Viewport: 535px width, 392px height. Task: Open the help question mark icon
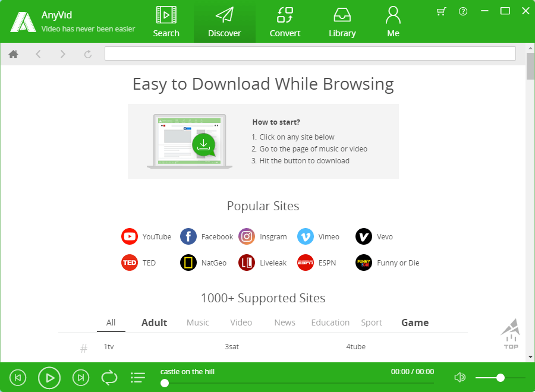click(463, 12)
